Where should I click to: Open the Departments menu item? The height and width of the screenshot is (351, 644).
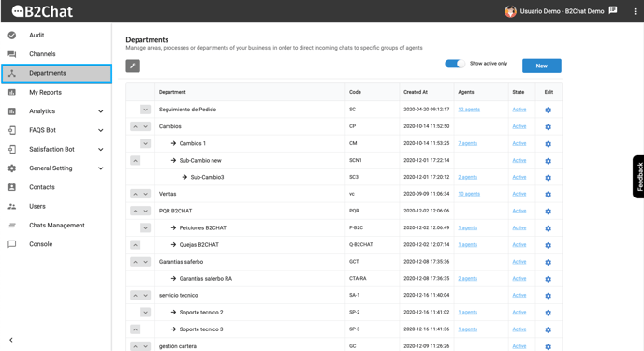tap(57, 74)
